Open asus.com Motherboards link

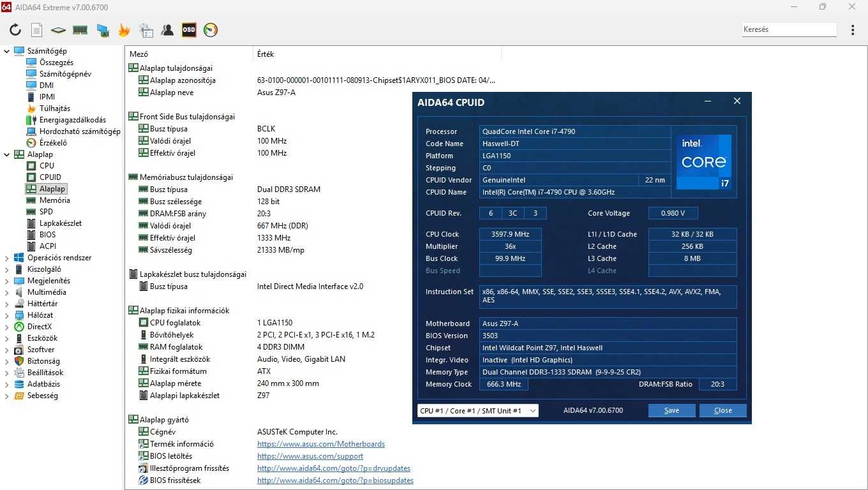pyautogui.click(x=321, y=444)
